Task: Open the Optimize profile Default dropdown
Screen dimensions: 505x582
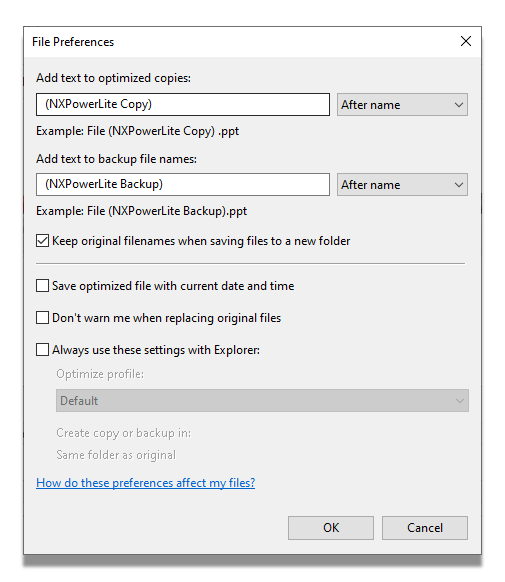Action: coord(262,400)
